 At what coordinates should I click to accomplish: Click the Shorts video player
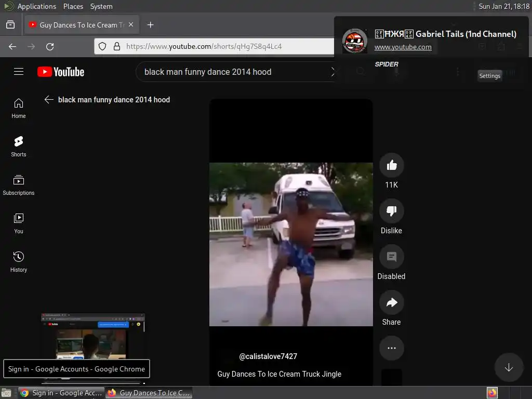coord(291,244)
